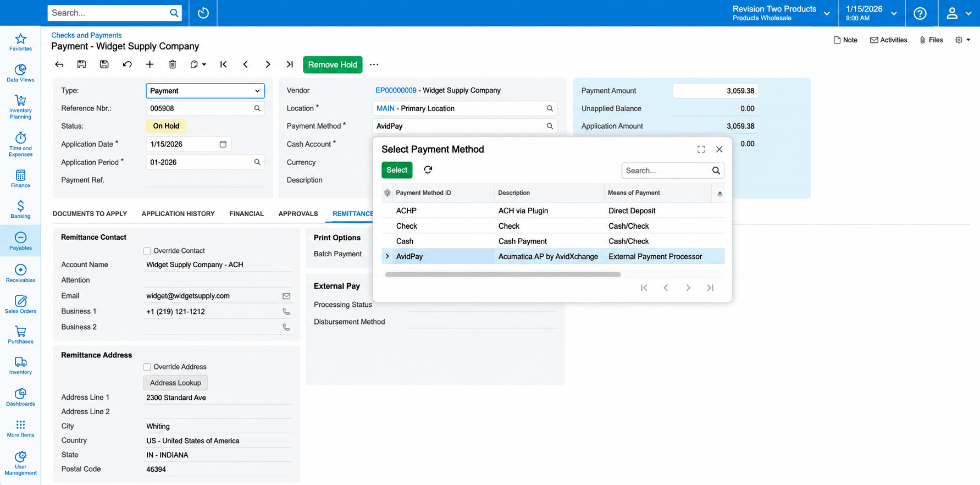The height and width of the screenshot is (485, 980).
Task: Sort by Means of Payment column
Action: (x=657, y=193)
